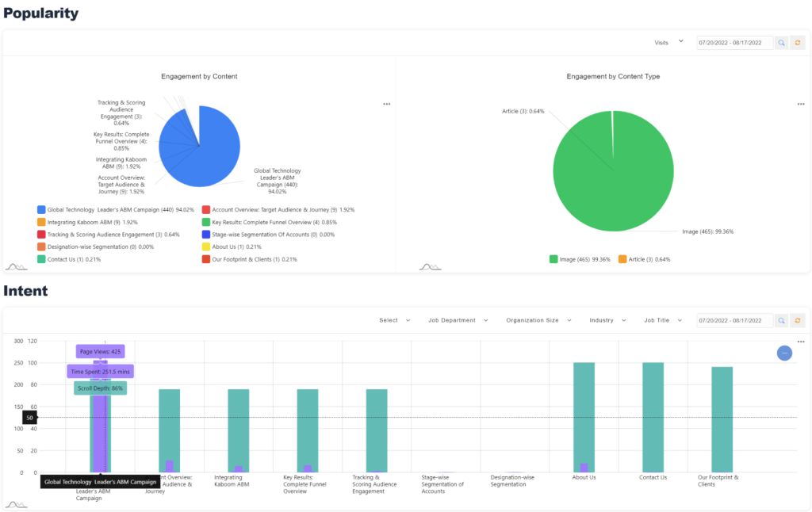Image resolution: width=812 pixels, height=512 pixels.
Task: Click the Intent date range field
Action: click(x=733, y=320)
